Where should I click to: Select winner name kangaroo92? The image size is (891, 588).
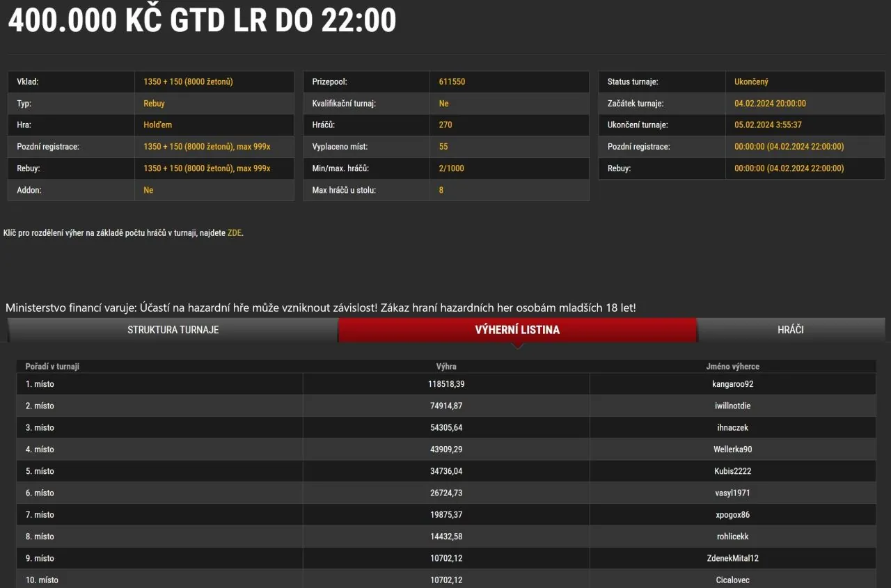pos(732,384)
